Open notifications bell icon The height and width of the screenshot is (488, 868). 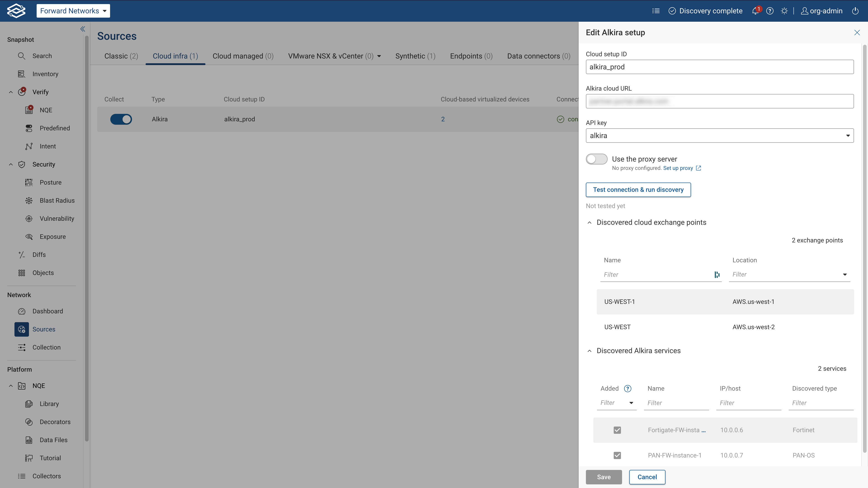(x=755, y=11)
